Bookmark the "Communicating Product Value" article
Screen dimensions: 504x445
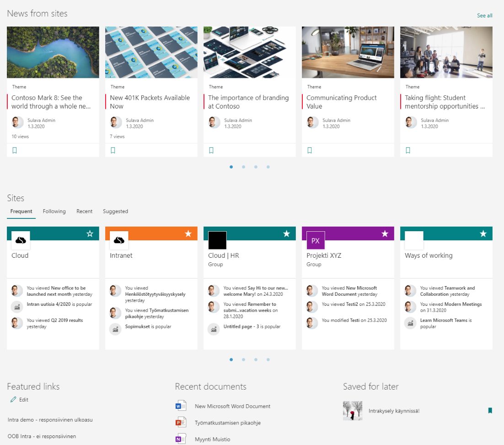(309, 150)
